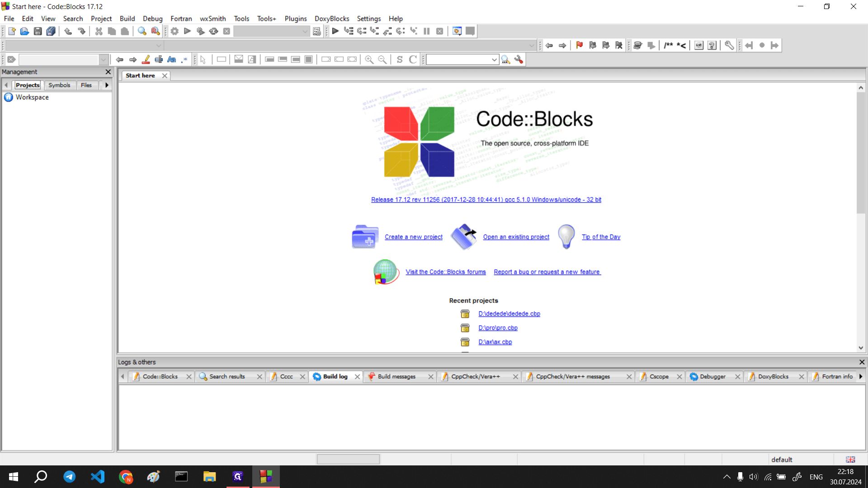Open DoxyBlocks preferences wrench icon
This screenshot has width=868, height=488.
tap(729, 45)
